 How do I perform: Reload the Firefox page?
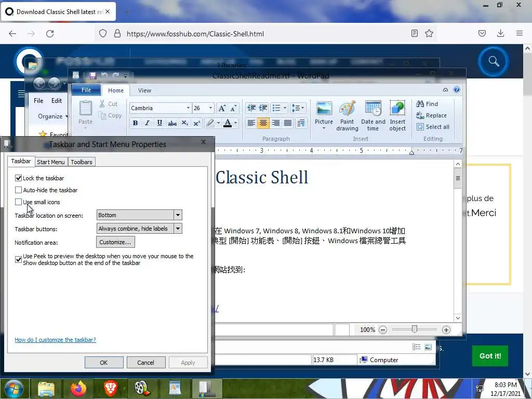click(x=50, y=34)
